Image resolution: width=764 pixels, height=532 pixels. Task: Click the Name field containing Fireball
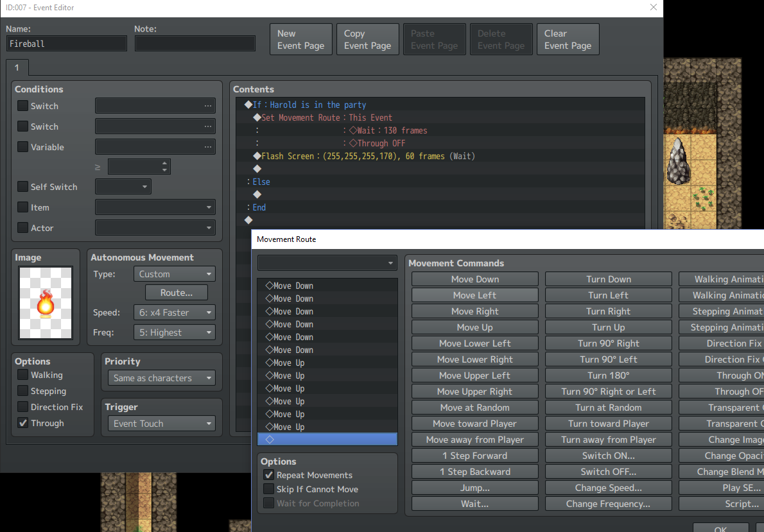click(67, 44)
